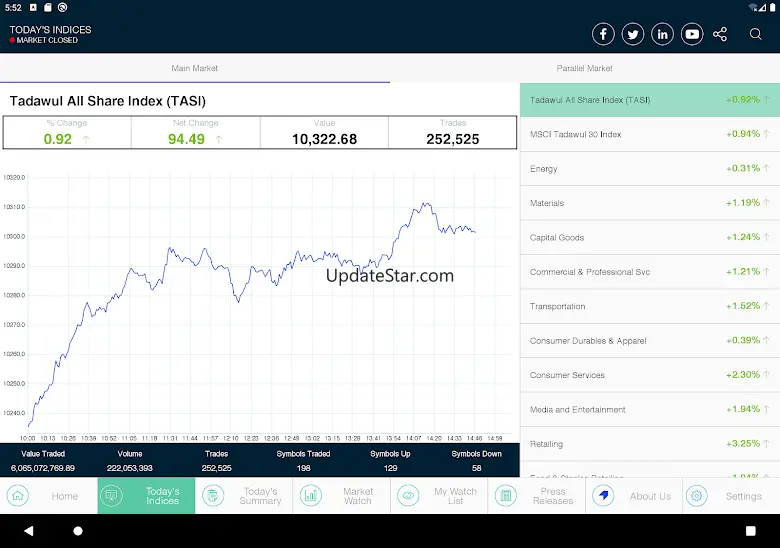The image size is (780, 548).
Task: Select Media and Entertainment row
Action: click(650, 409)
